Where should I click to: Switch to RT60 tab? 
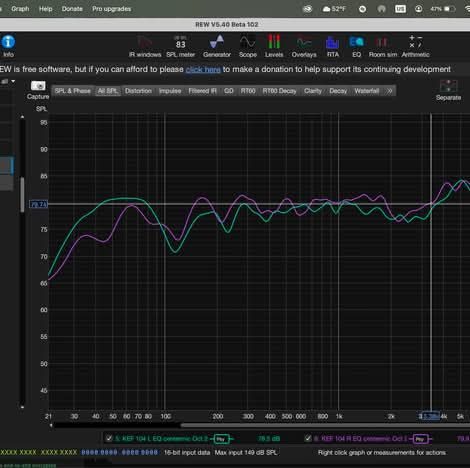tap(248, 91)
